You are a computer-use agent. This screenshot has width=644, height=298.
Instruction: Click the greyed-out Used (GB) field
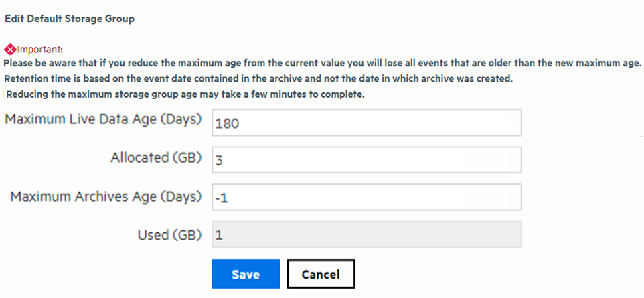click(x=366, y=234)
